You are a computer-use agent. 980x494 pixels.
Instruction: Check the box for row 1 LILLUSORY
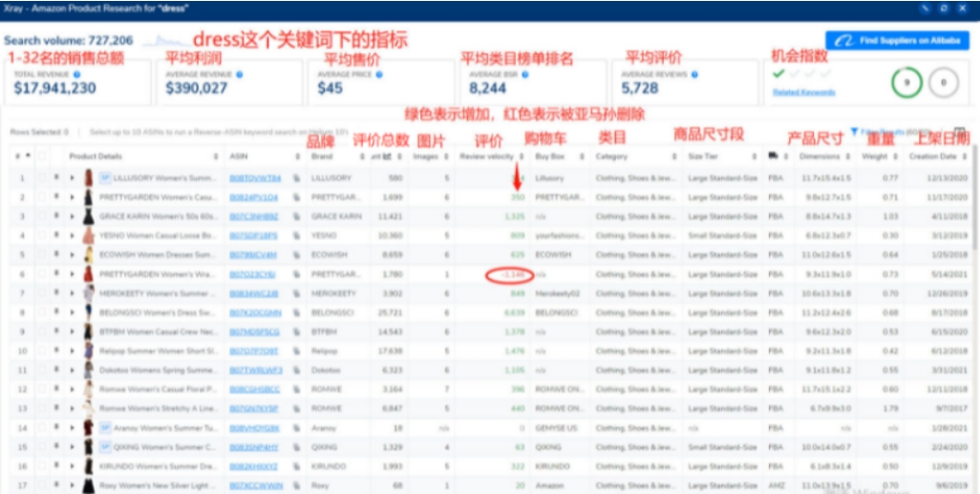(x=41, y=179)
